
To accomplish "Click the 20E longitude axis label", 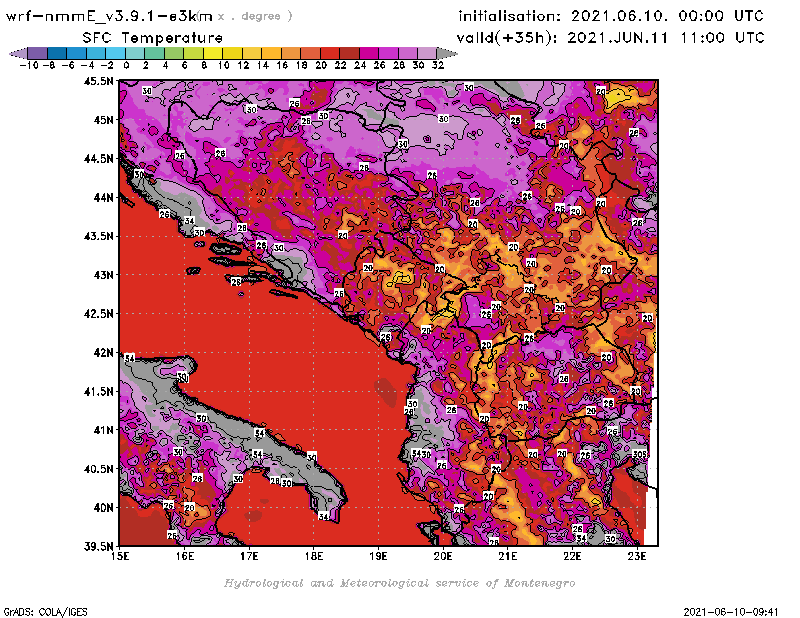I will click(x=443, y=556).
